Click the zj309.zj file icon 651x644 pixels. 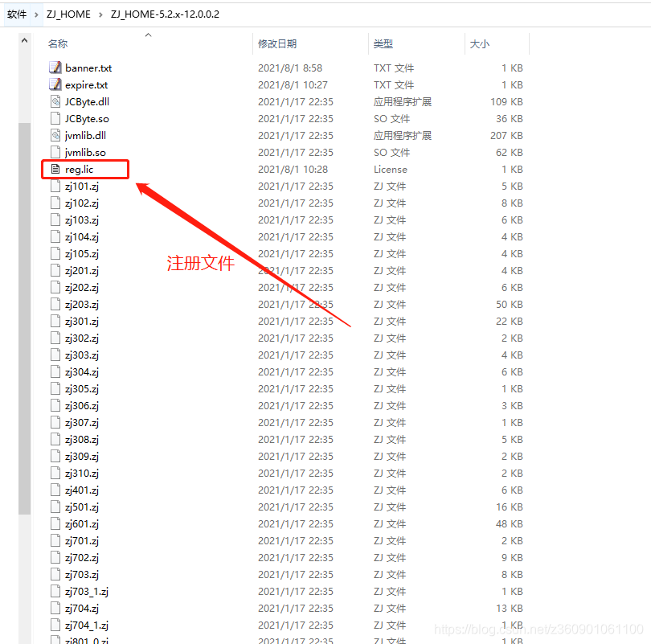pos(55,456)
